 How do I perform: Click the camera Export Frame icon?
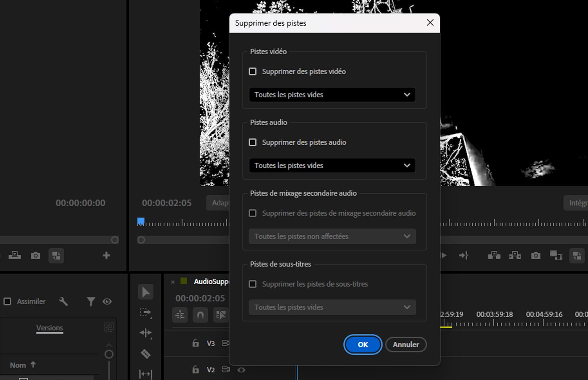[36, 256]
